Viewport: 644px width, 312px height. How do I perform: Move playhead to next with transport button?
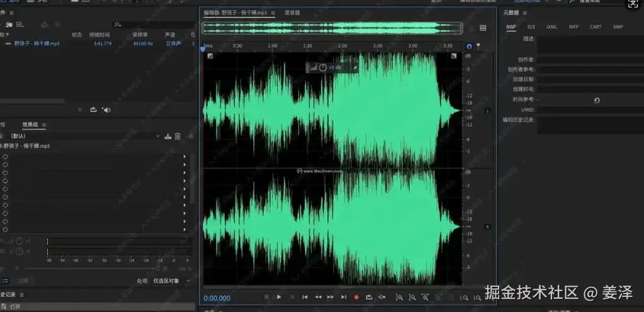pos(344,298)
